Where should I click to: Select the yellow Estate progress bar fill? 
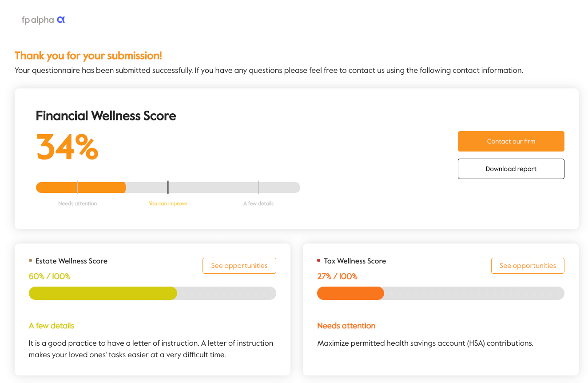click(x=102, y=293)
